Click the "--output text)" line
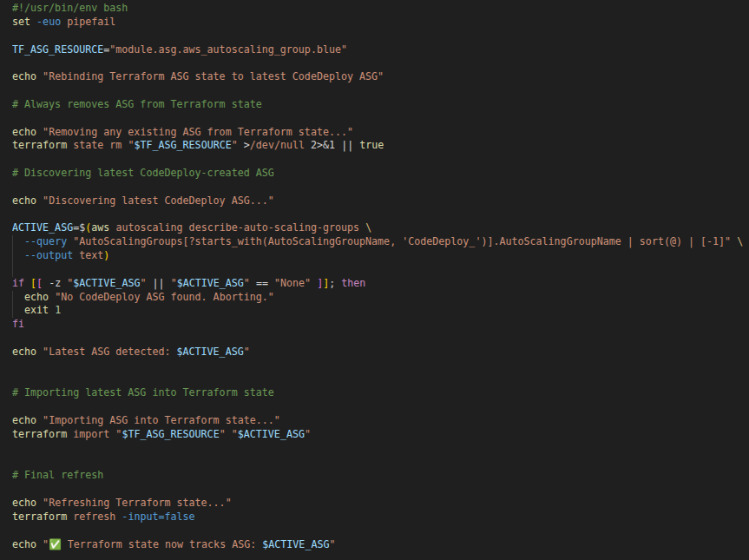 (x=66, y=255)
